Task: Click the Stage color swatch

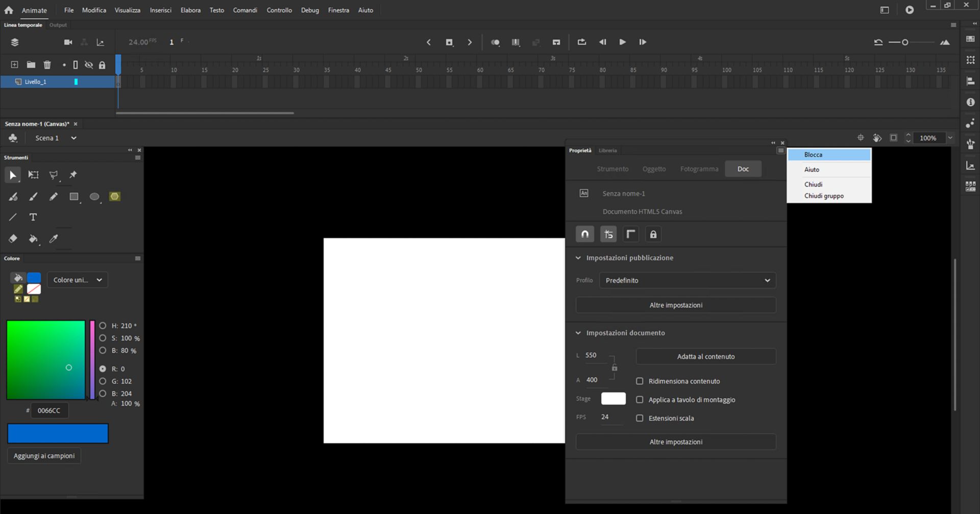Action: click(613, 398)
